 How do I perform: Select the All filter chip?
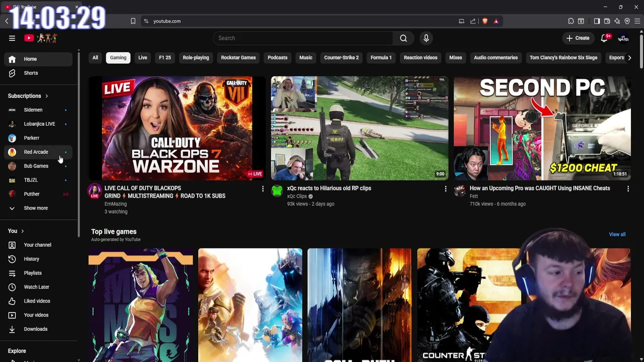pyautogui.click(x=95, y=58)
